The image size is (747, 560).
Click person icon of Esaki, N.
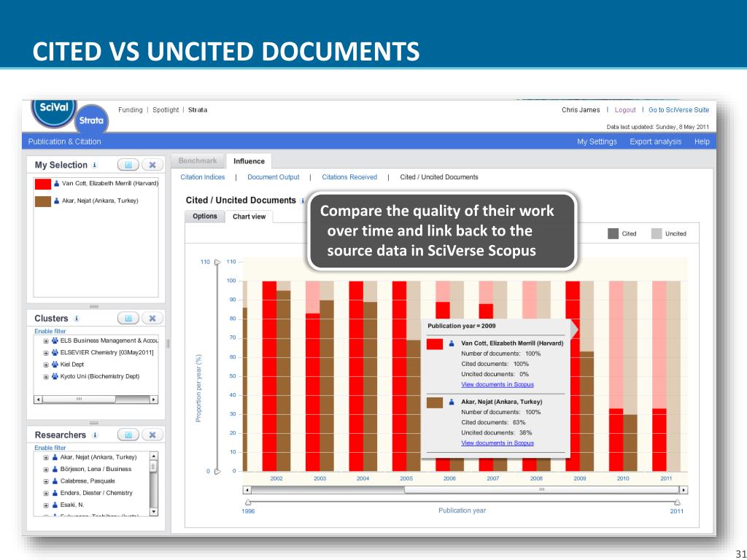[x=55, y=505]
